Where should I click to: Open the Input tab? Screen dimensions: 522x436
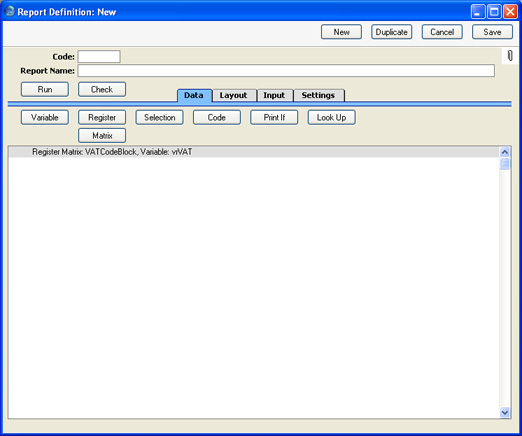[274, 95]
